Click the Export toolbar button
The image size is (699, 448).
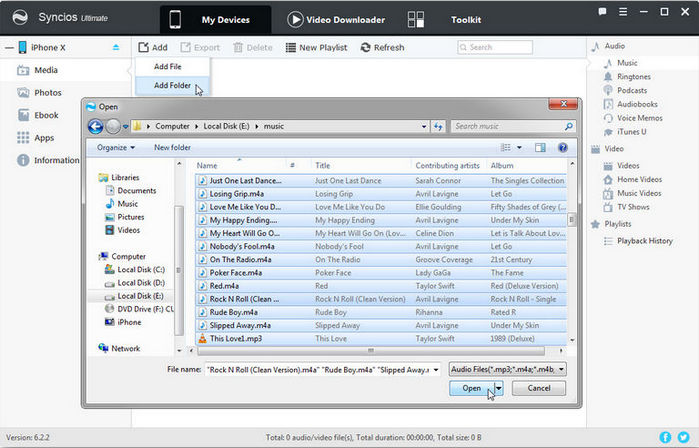point(200,47)
